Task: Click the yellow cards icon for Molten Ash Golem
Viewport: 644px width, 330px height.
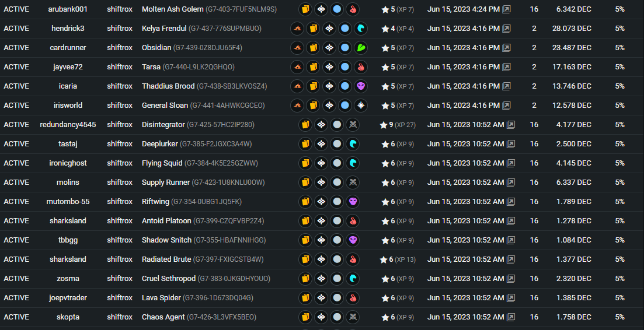Action: 305,9
